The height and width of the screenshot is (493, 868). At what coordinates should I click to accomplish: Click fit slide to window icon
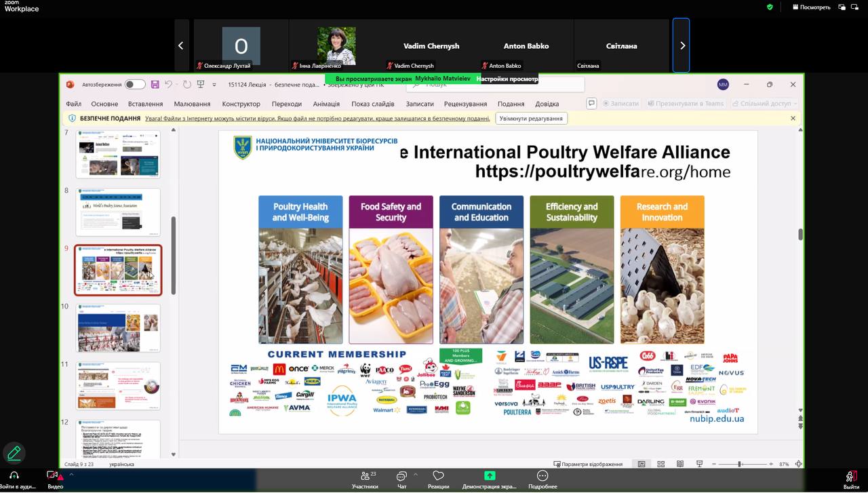798,464
